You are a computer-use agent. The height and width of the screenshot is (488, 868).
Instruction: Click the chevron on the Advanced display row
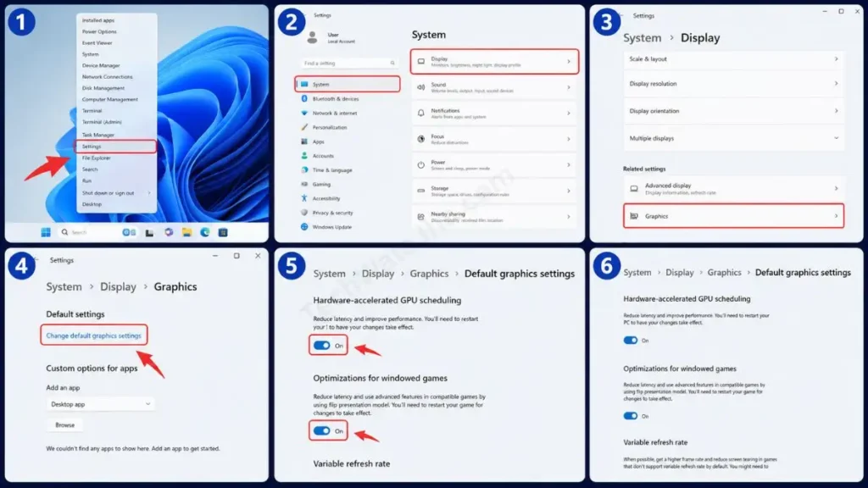coord(836,189)
